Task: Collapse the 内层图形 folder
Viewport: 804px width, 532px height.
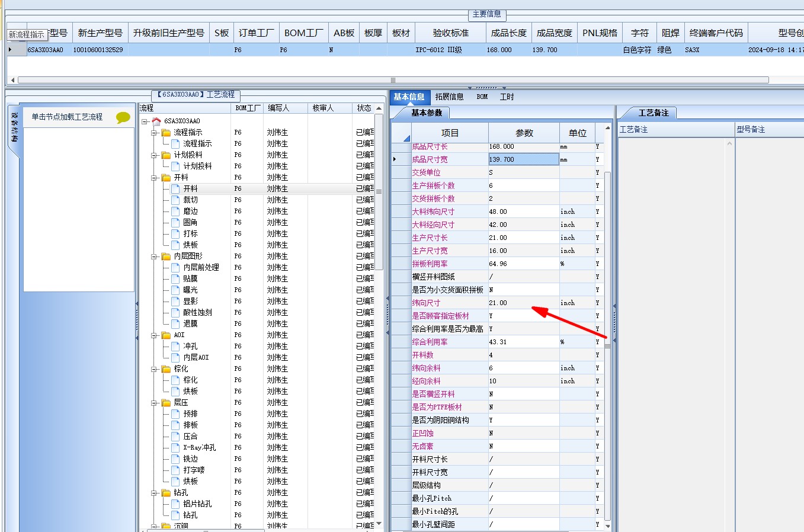Action: click(155, 257)
